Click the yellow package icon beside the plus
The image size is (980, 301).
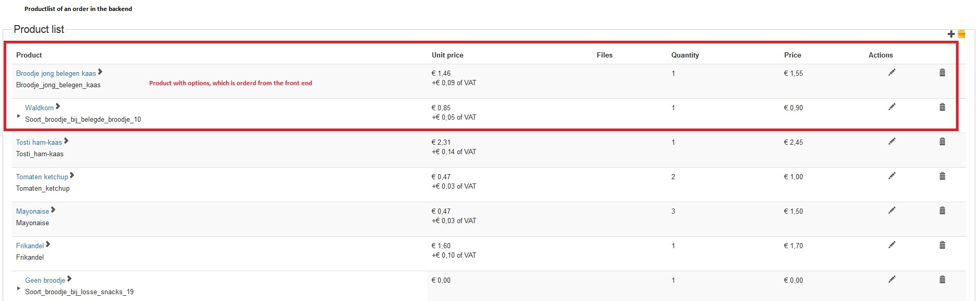pos(961,34)
